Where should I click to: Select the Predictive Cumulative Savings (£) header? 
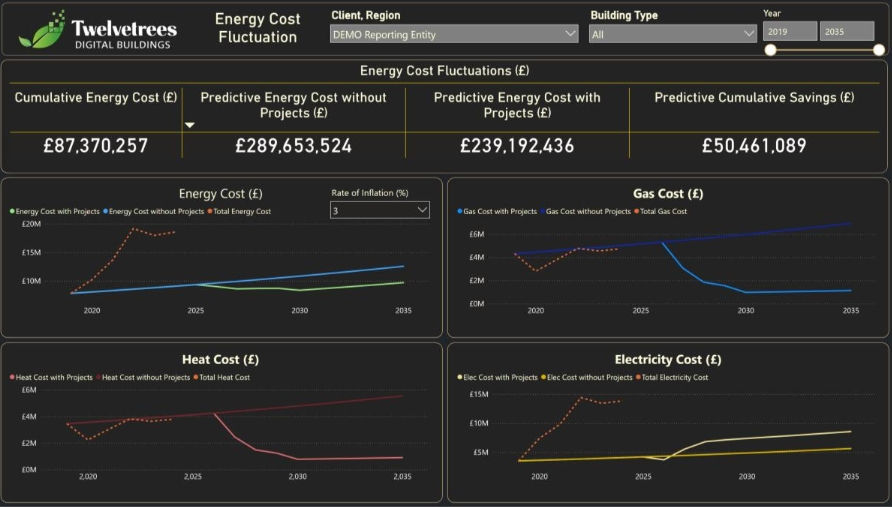click(x=754, y=97)
